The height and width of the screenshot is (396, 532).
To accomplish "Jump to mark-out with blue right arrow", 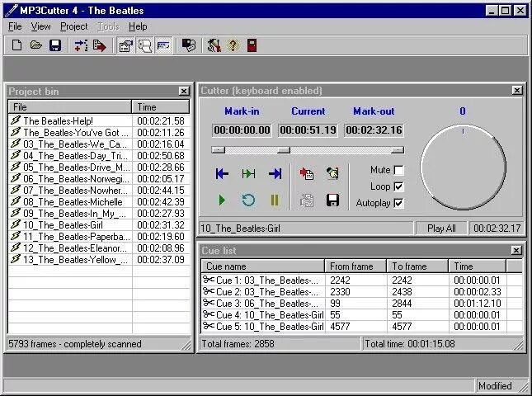I will (275, 174).
